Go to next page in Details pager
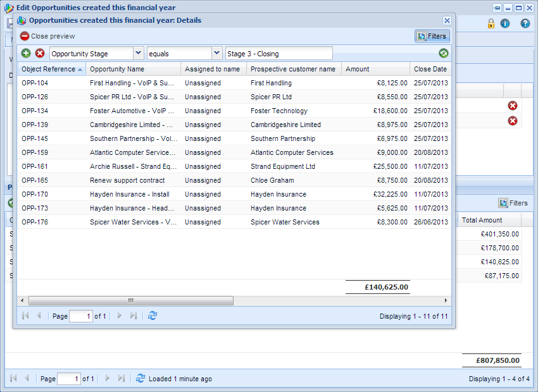Viewport: 538px width, 392px height. pos(120,315)
